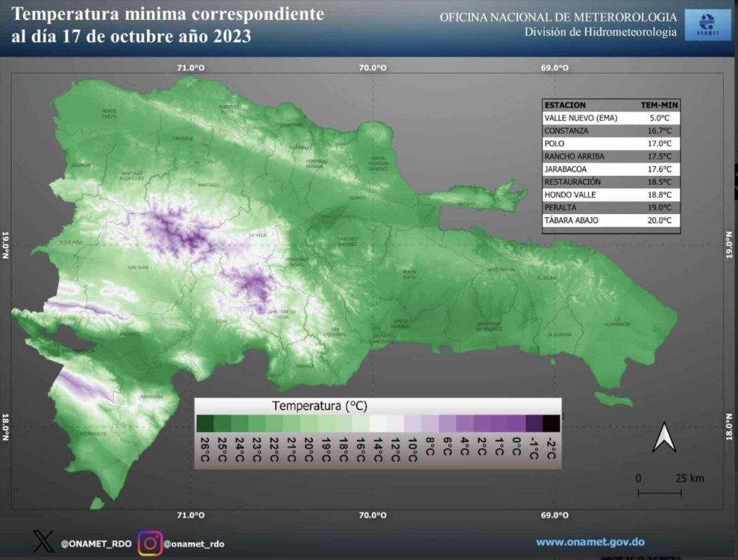Click the ESTACION column header
The image size is (738, 560).
click(x=565, y=105)
